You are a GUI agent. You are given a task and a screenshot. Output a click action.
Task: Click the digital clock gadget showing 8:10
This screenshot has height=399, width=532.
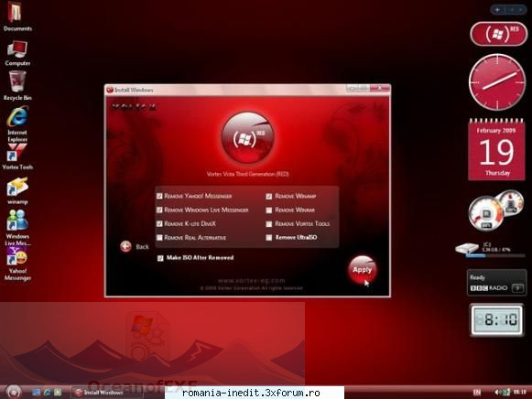pos(496,319)
